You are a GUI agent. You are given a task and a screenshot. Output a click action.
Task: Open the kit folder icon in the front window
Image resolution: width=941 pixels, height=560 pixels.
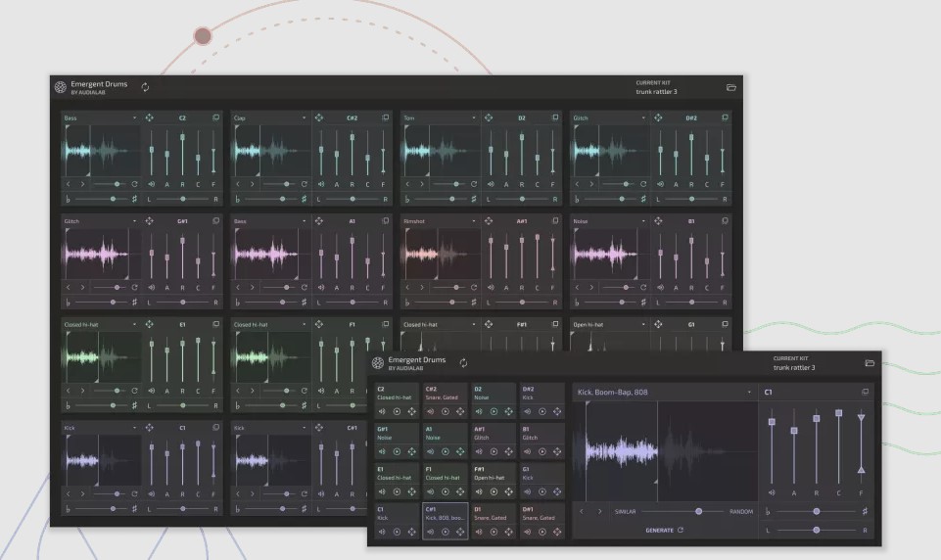click(869, 363)
